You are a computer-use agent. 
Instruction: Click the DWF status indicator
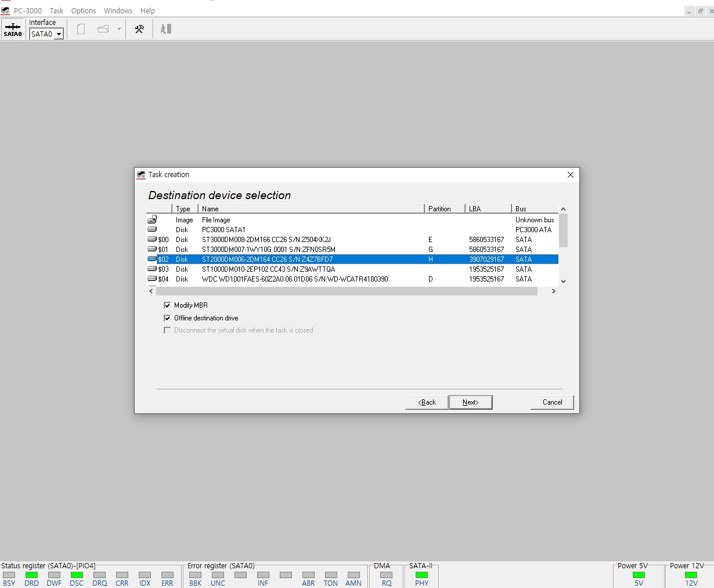click(x=54, y=575)
